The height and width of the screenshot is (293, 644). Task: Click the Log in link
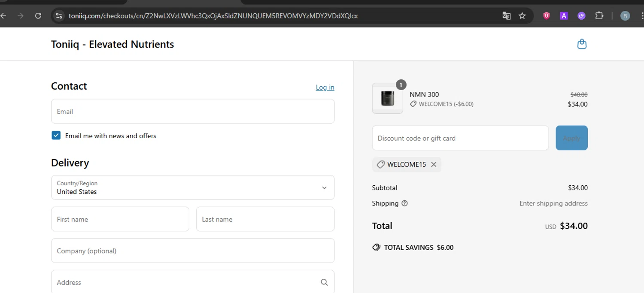(325, 87)
